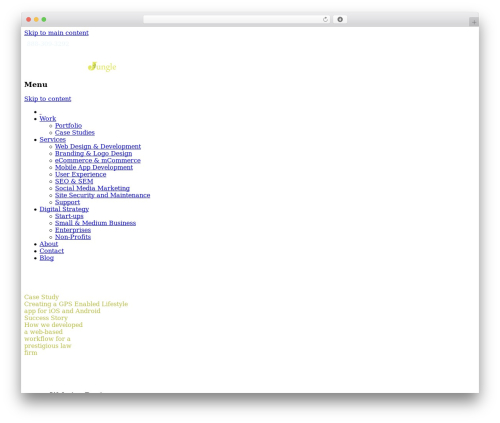
Task: Click the Jungle logo
Action: pyautogui.click(x=102, y=67)
